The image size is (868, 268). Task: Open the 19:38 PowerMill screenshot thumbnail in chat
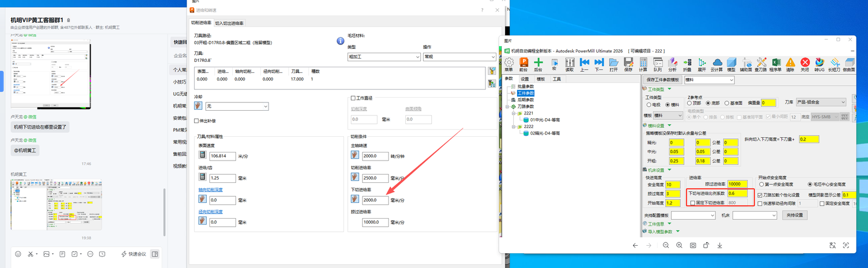pyautogui.click(x=56, y=205)
